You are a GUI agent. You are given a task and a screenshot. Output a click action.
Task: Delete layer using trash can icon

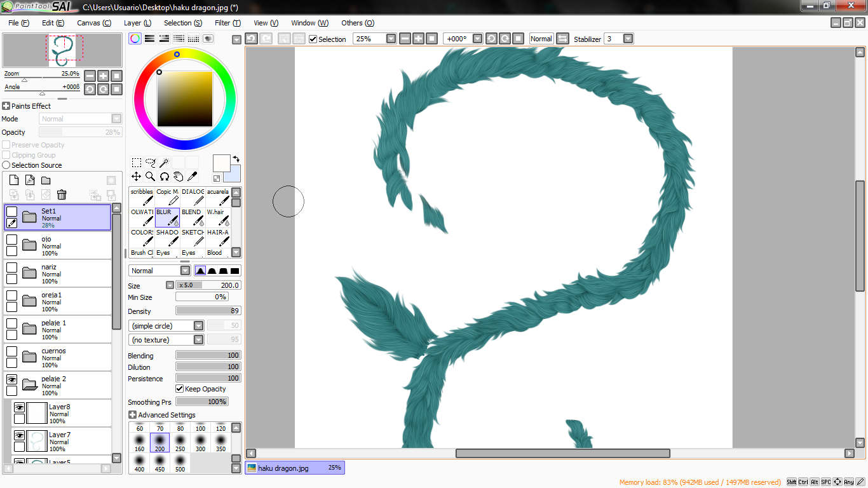[x=62, y=194]
